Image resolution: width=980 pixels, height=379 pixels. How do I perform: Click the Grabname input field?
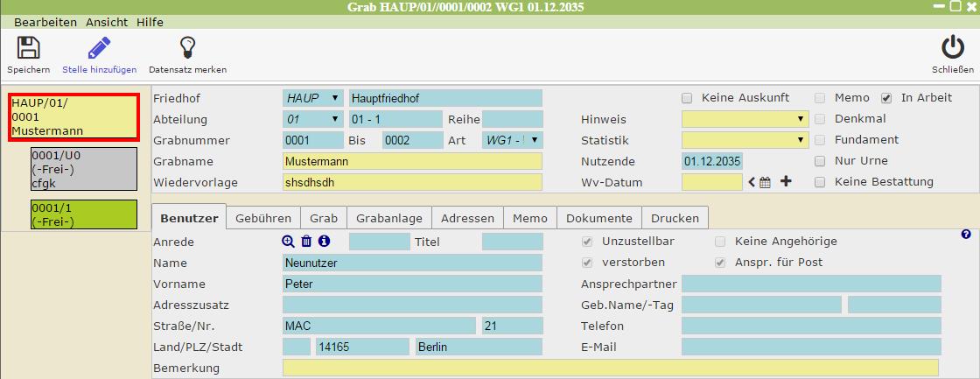click(x=412, y=161)
